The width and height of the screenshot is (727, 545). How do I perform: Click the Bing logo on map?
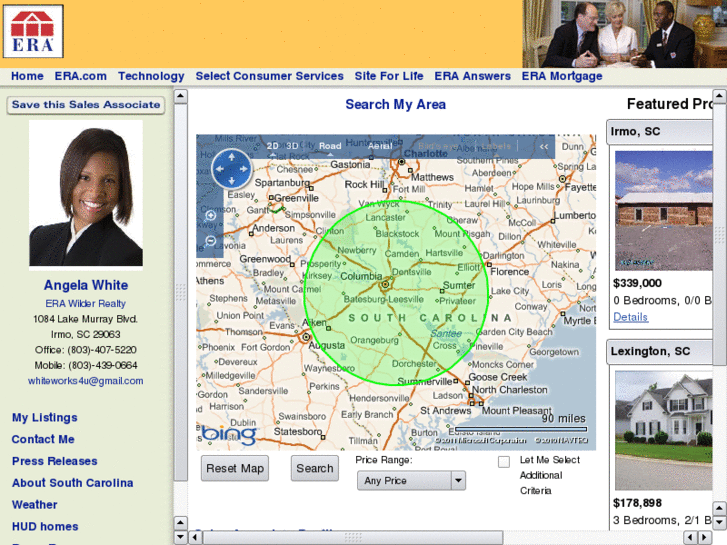pos(229,435)
